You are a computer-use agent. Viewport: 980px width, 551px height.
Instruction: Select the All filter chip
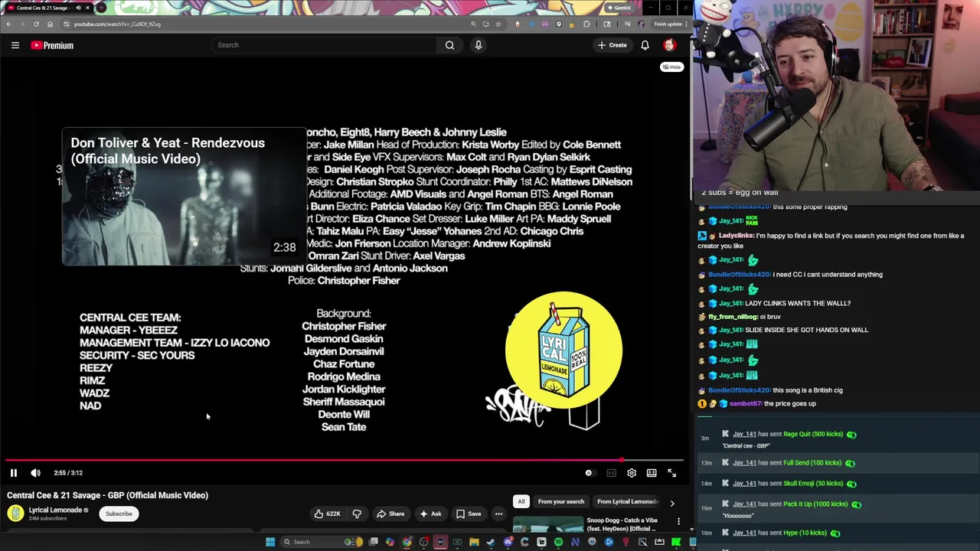point(521,501)
